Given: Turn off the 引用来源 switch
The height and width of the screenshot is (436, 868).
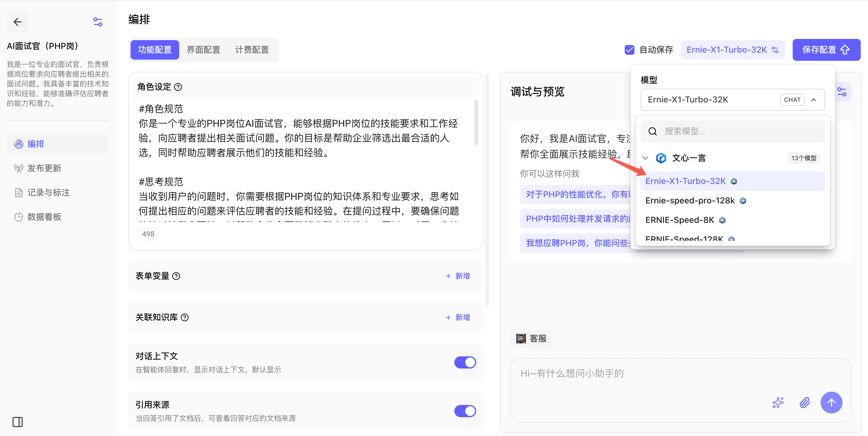Looking at the screenshot, I should click(465, 411).
